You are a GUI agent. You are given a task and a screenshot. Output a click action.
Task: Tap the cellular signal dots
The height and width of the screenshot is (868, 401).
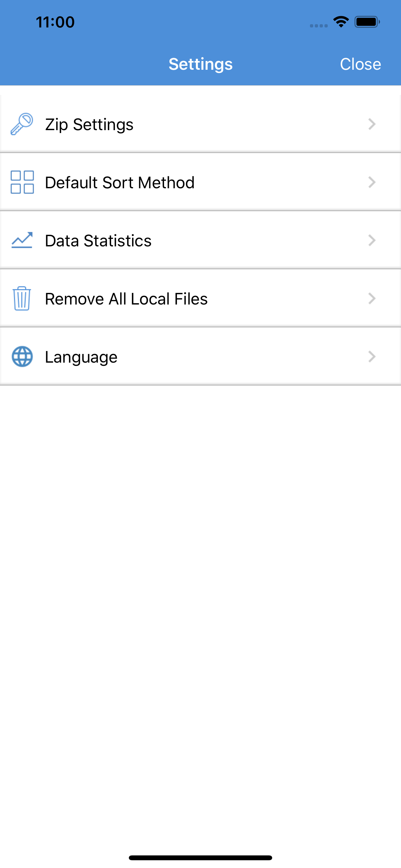click(318, 26)
